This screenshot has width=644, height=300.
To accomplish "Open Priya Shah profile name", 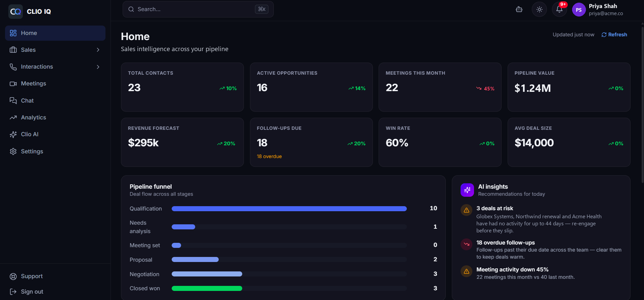I will point(603,6).
